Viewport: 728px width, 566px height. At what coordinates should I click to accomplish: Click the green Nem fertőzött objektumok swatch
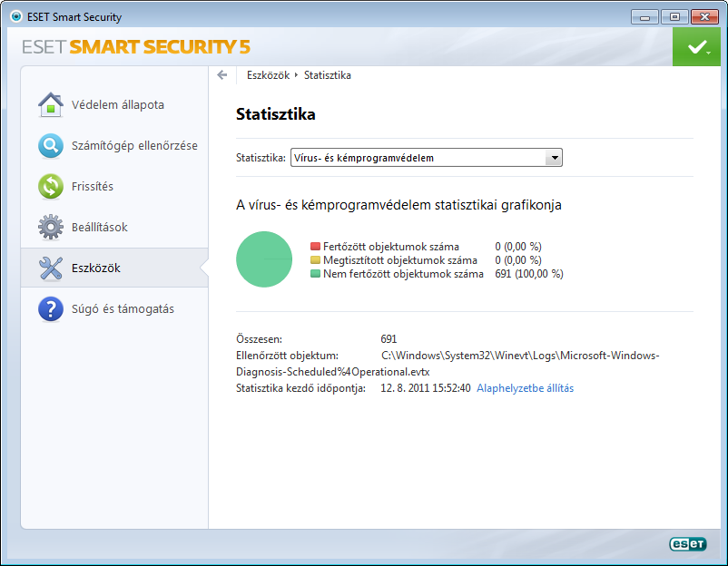pos(315,274)
